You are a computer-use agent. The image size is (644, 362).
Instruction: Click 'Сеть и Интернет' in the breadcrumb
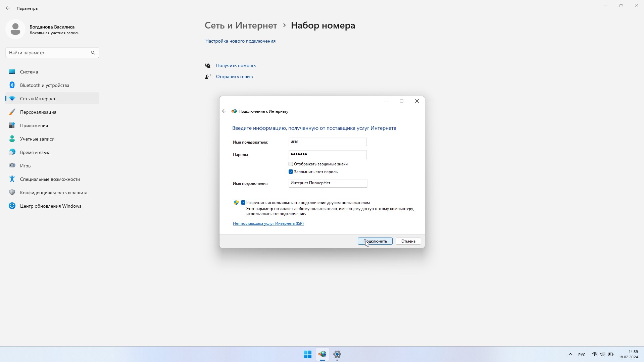241,25
